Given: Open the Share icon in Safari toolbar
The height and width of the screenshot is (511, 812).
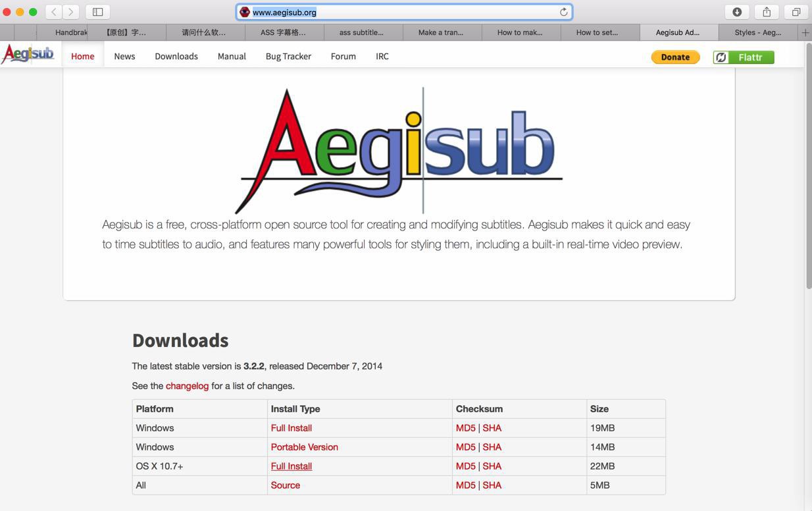Looking at the screenshot, I should pos(767,12).
